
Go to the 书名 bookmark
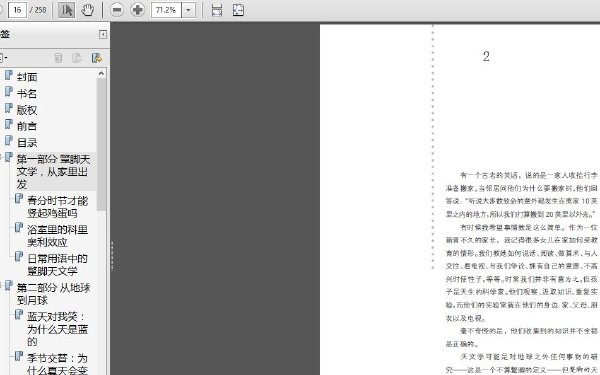click(27, 94)
